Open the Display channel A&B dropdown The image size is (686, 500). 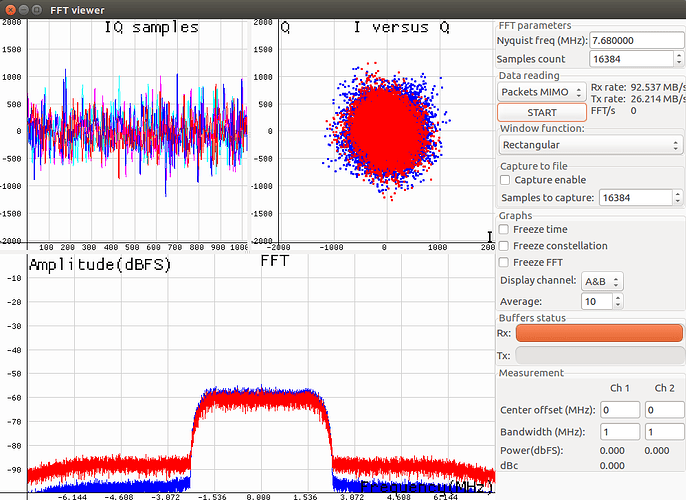(604, 281)
